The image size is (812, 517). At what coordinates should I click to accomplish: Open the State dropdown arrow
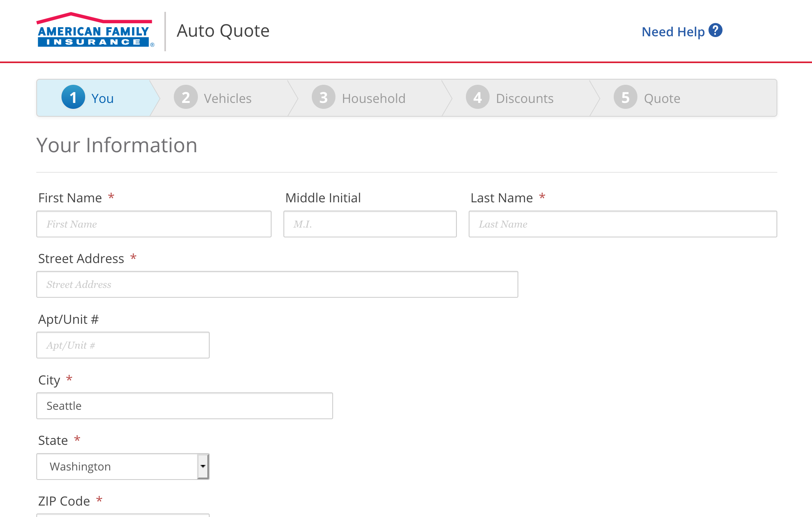[x=203, y=467]
